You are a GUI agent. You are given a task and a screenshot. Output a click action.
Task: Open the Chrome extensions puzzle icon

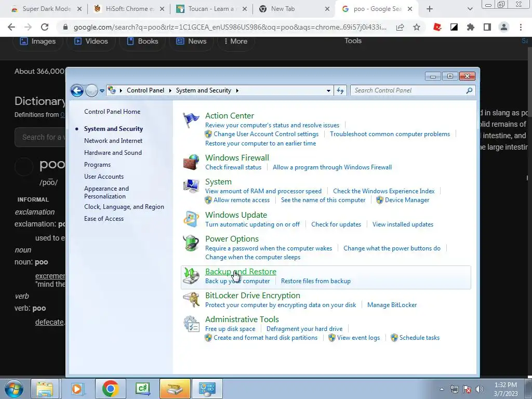pyautogui.click(x=471, y=27)
